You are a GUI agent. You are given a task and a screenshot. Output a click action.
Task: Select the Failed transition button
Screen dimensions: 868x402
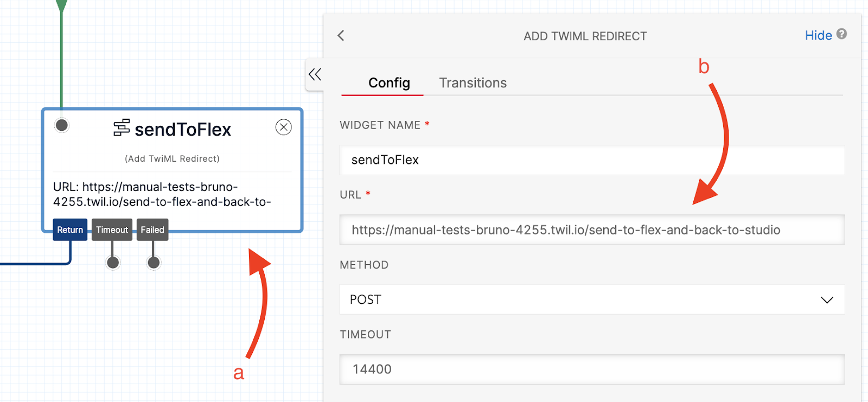coord(152,230)
